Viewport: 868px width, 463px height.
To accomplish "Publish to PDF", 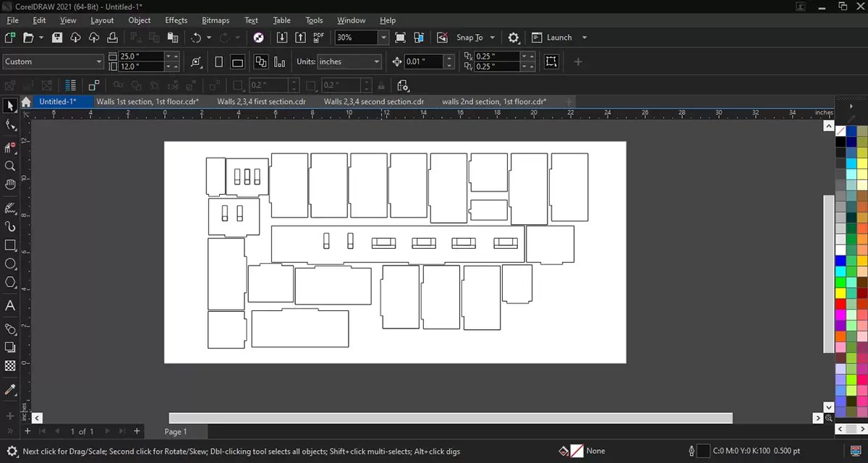I will click(x=319, y=38).
